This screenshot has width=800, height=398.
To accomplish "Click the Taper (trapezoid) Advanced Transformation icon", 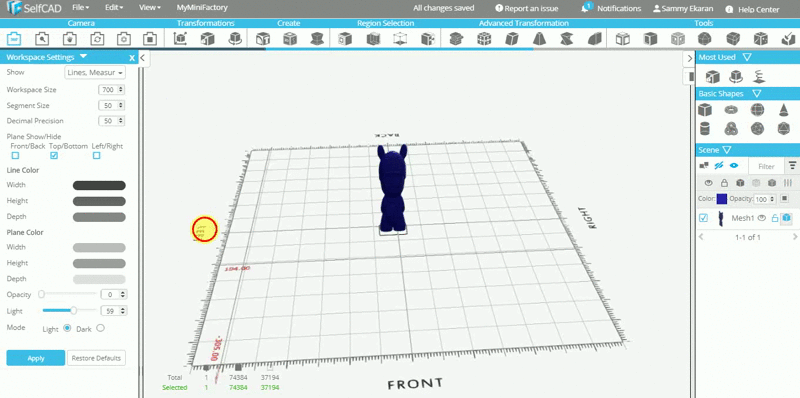I will pyautogui.click(x=539, y=38).
